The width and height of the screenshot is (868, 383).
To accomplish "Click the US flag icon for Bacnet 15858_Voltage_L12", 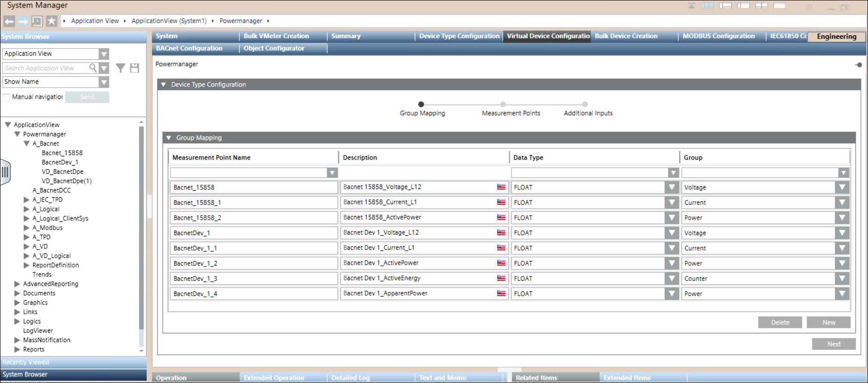I will coord(501,187).
